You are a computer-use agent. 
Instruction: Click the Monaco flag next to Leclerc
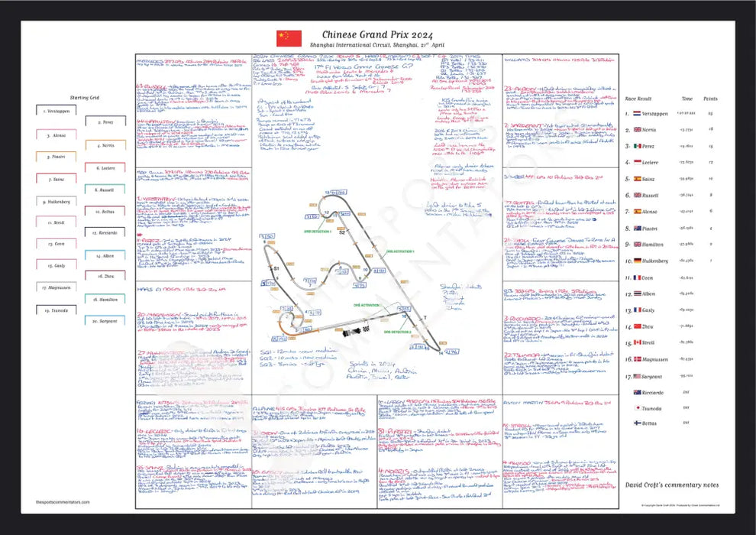pos(635,162)
